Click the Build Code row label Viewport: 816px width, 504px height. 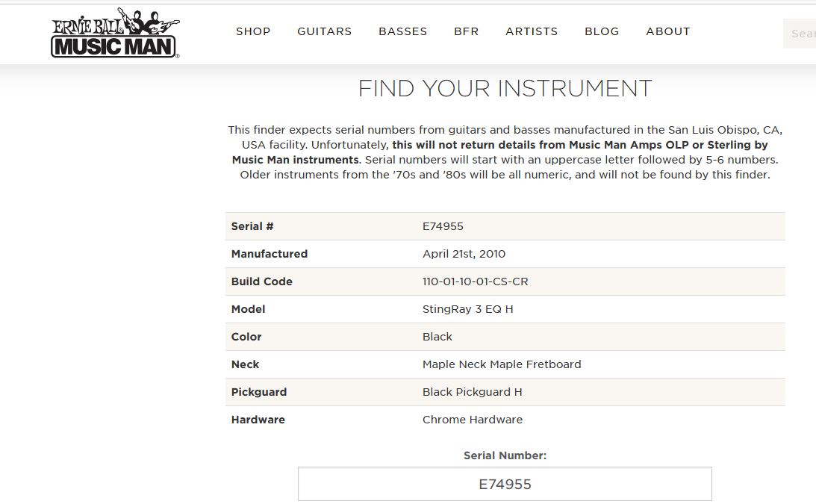(262, 281)
